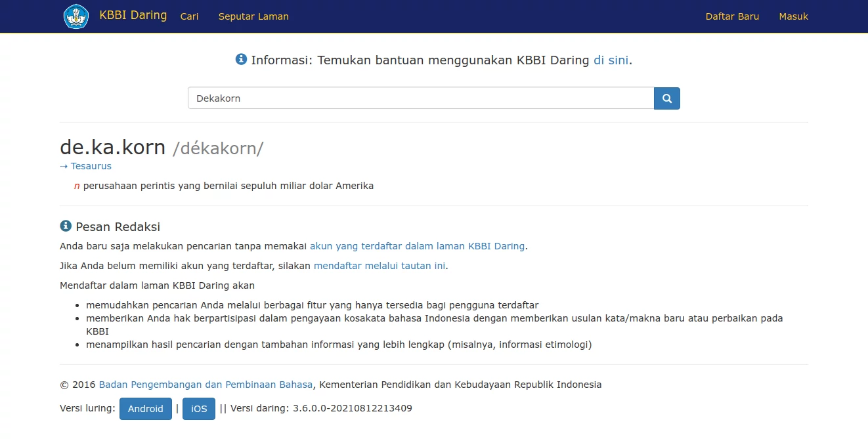
Task: Click the info icon beside Pesan Redaksi
Action: [66, 226]
